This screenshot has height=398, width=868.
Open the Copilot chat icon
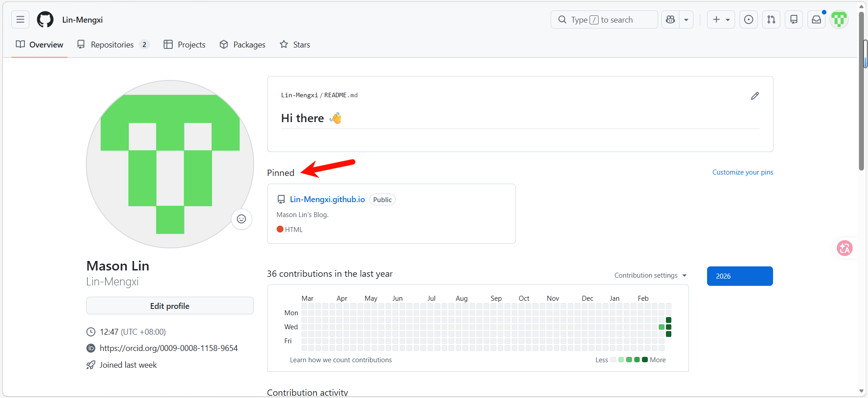pos(670,19)
